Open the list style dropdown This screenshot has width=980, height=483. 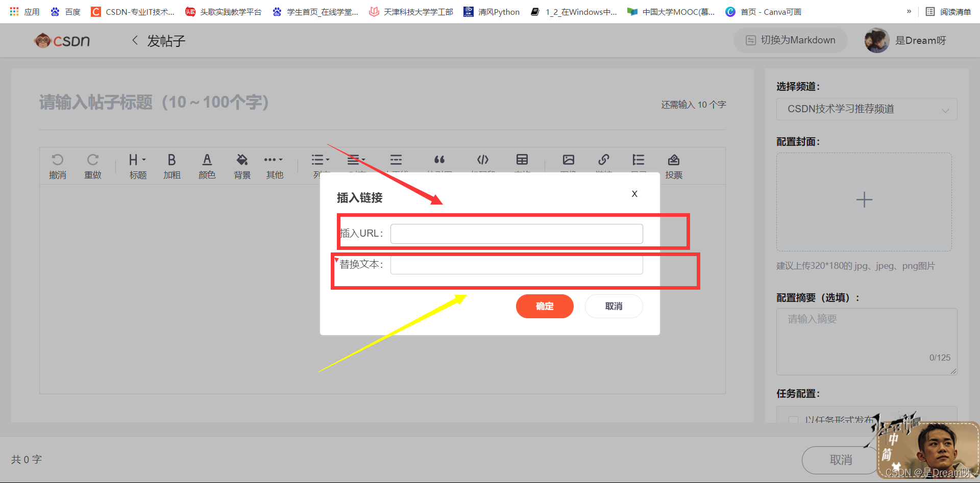321,160
